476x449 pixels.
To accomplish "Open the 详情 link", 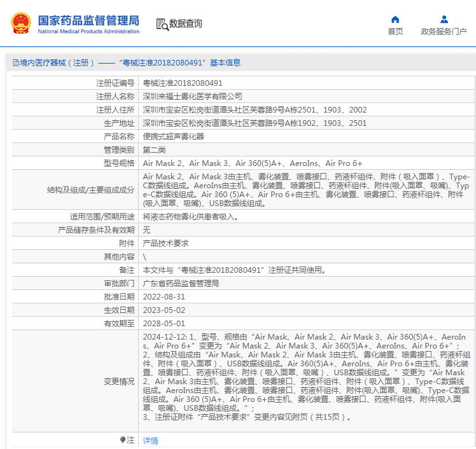I will click(x=150, y=440).
